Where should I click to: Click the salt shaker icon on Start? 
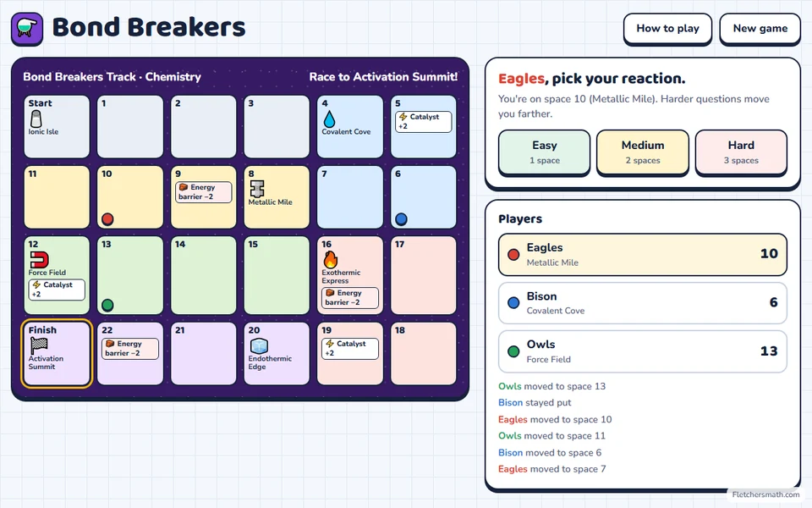tap(36, 119)
